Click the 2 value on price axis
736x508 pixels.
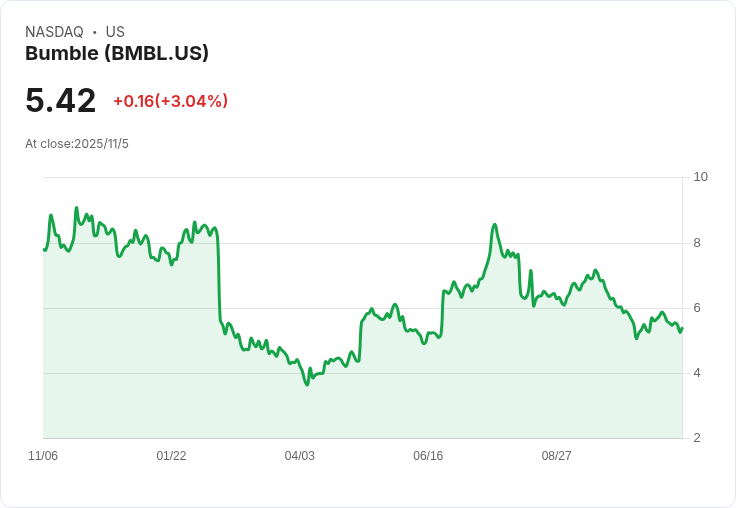tap(697, 438)
